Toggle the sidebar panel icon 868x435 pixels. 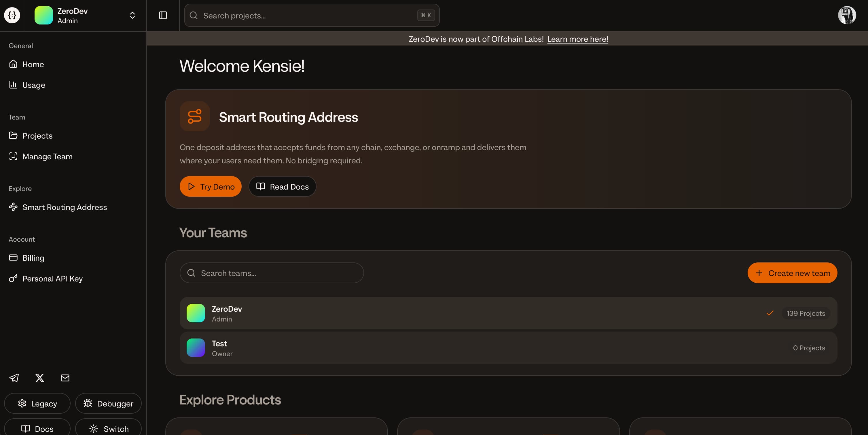click(x=163, y=16)
